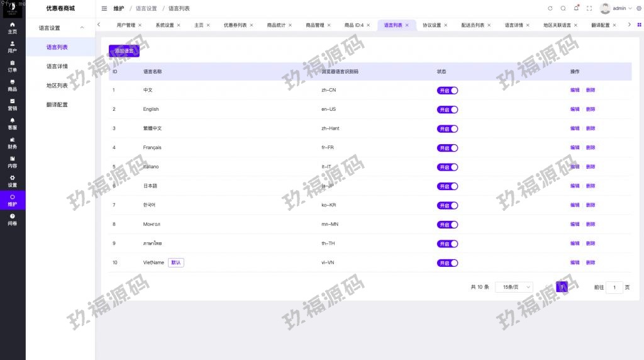Toggle status switch for 中文 language
The image size is (644, 360).
[x=447, y=91]
